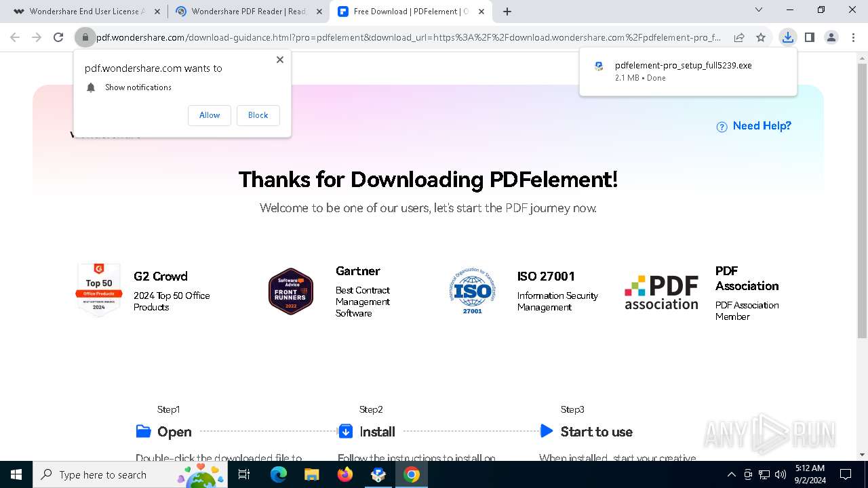Close the Wondershare End User License tab

(157, 12)
